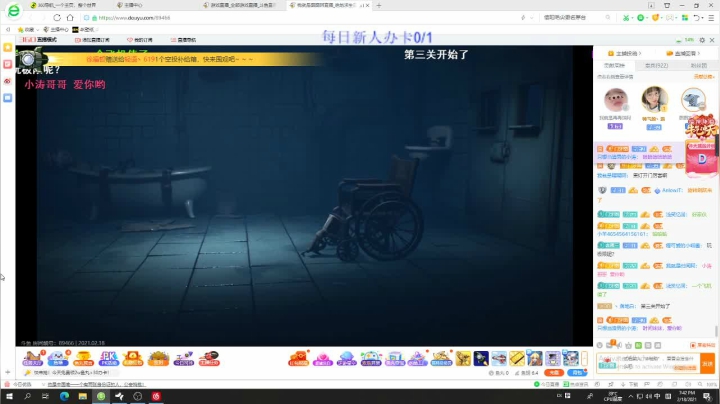Click the red square sidebar icon
The height and width of the screenshot is (404, 720).
pos(7,64)
